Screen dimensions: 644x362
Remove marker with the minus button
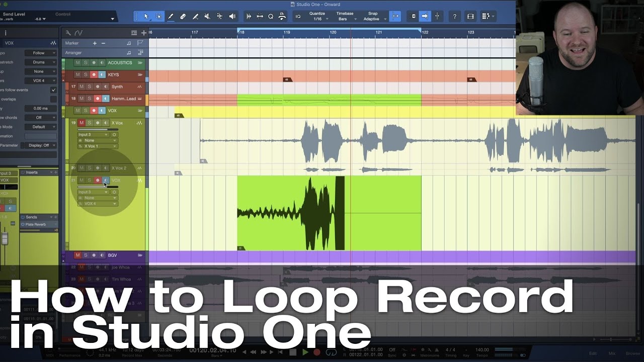pos(103,43)
